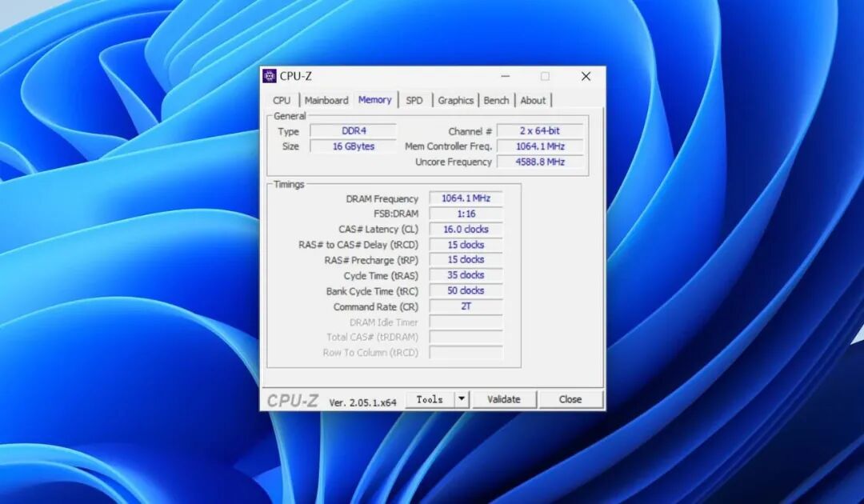Image resolution: width=864 pixels, height=504 pixels.
Task: Click the 'Bank Cycle Time (tRC)' label
Action: [x=372, y=291]
